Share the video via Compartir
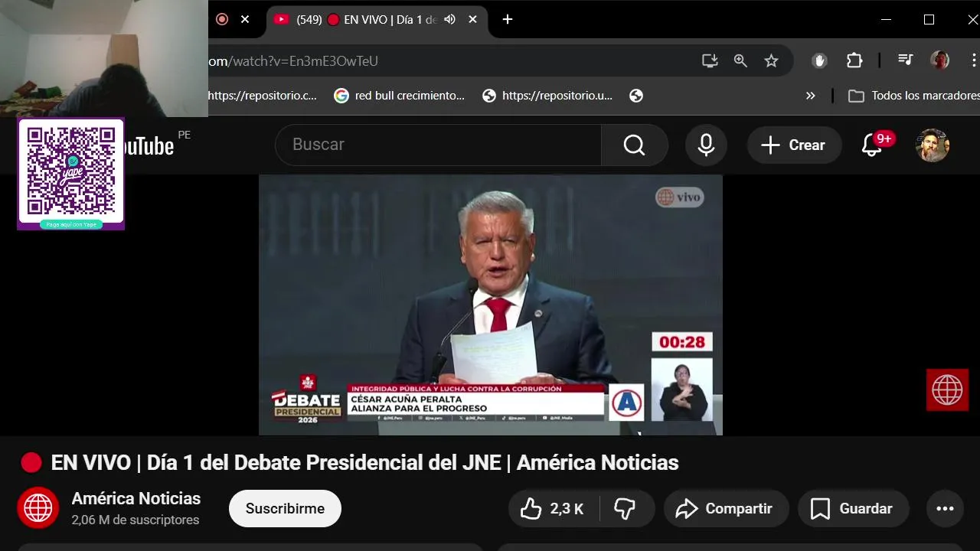Viewport: 980px width, 551px height. [726, 509]
